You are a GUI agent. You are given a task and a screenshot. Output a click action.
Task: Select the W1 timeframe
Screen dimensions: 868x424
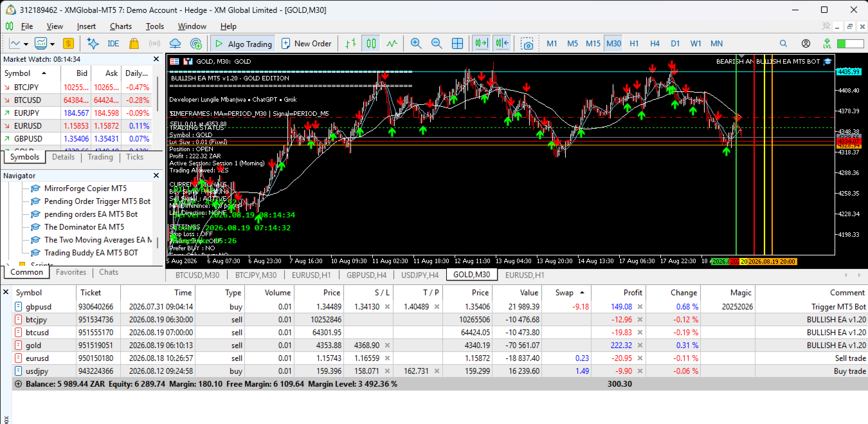click(x=696, y=44)
